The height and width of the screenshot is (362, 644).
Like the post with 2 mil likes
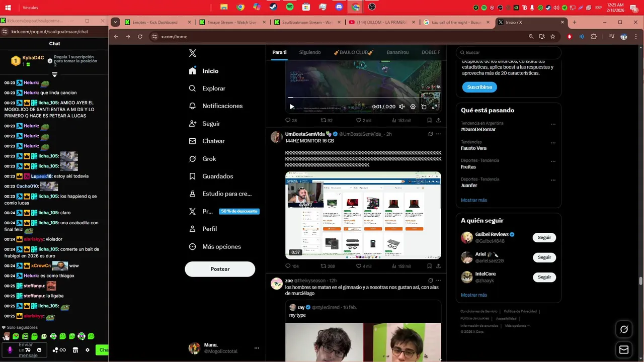[x=364, y=120]
